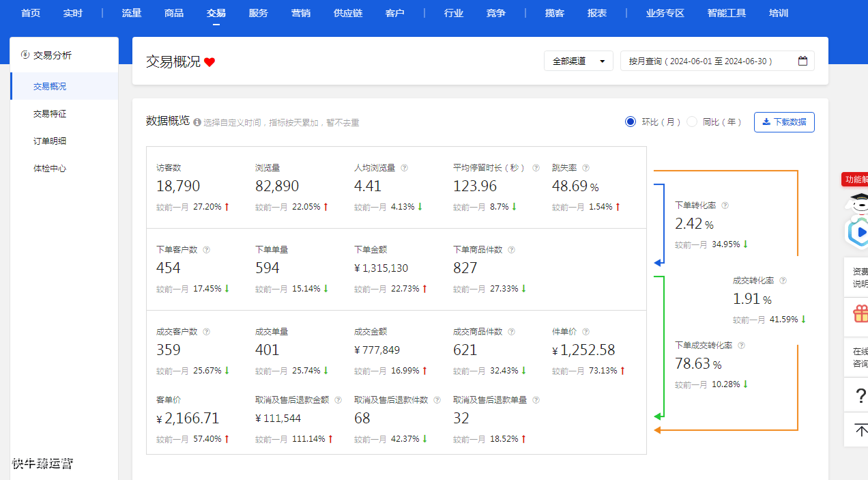Click the video tutorial play icon on right edge
Viewport: 868px width, 480px height.
859,232
